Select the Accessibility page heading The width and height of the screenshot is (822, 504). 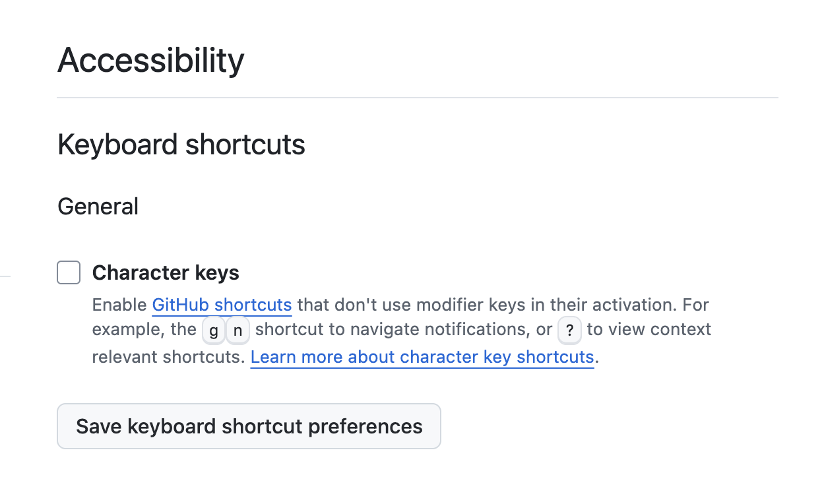coord(150,59)
